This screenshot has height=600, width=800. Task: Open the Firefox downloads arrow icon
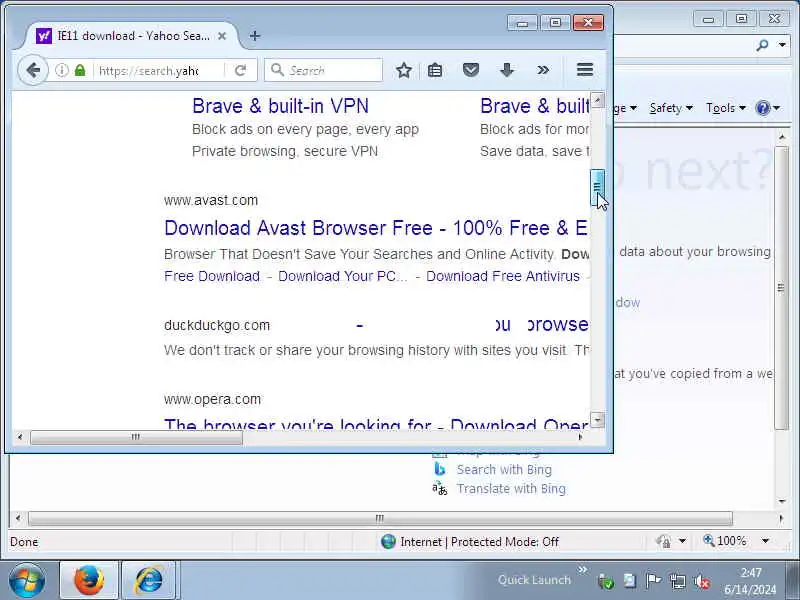tap(507, 70)
